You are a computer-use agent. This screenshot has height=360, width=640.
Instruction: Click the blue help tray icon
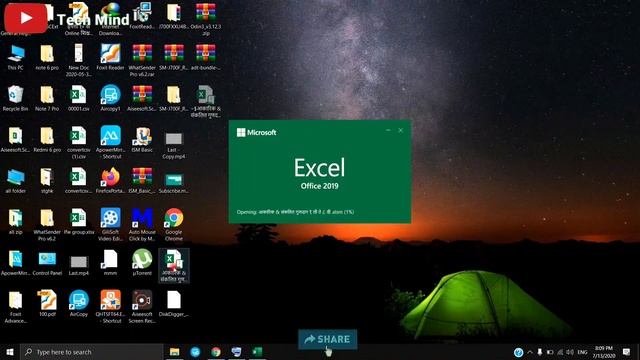tap(518, 352)
